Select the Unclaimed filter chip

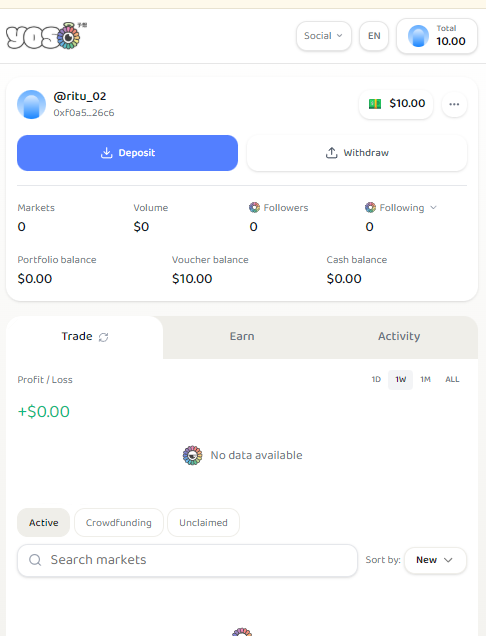pos(203,522)
